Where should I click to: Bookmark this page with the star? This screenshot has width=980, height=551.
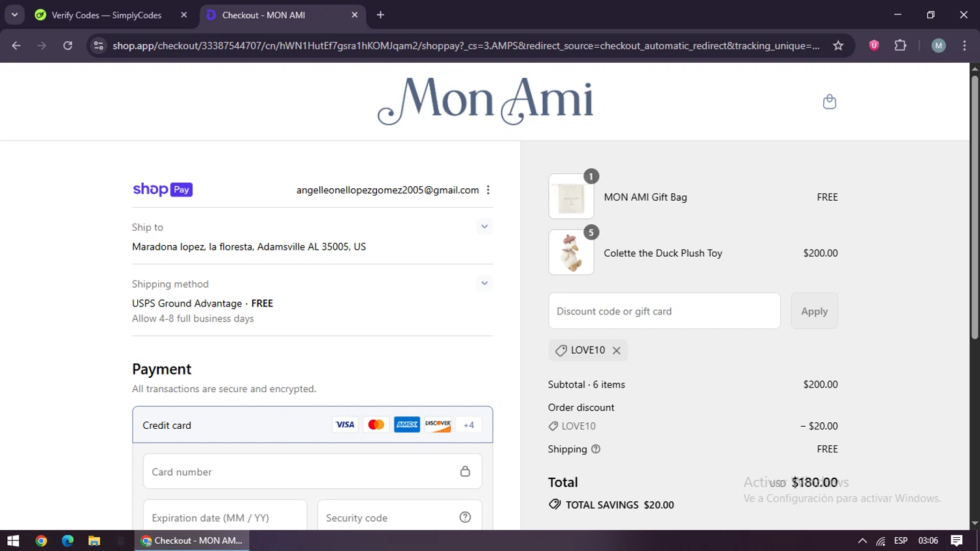(838, 46)
